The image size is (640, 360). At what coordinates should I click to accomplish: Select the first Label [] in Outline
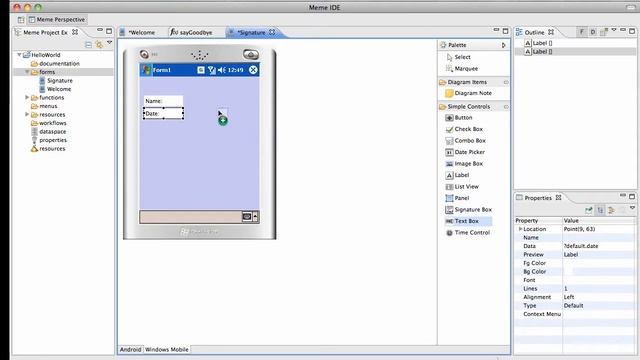point(538,43)
